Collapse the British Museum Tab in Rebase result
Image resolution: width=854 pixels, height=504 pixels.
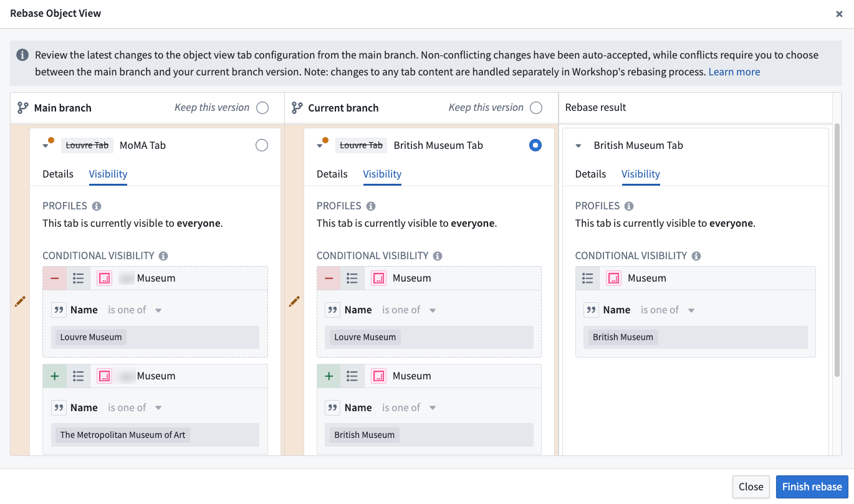578,146
